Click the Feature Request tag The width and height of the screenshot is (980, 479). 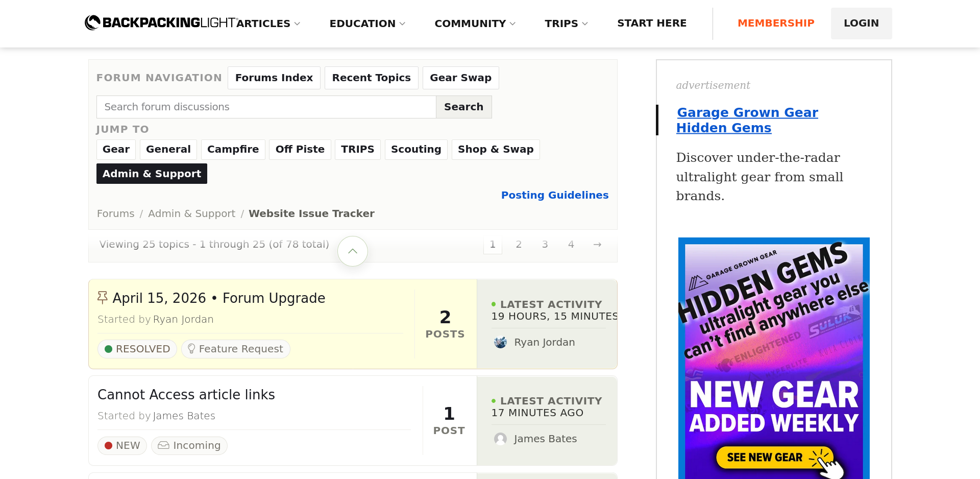pyautogui.click(x=236, y=349)
